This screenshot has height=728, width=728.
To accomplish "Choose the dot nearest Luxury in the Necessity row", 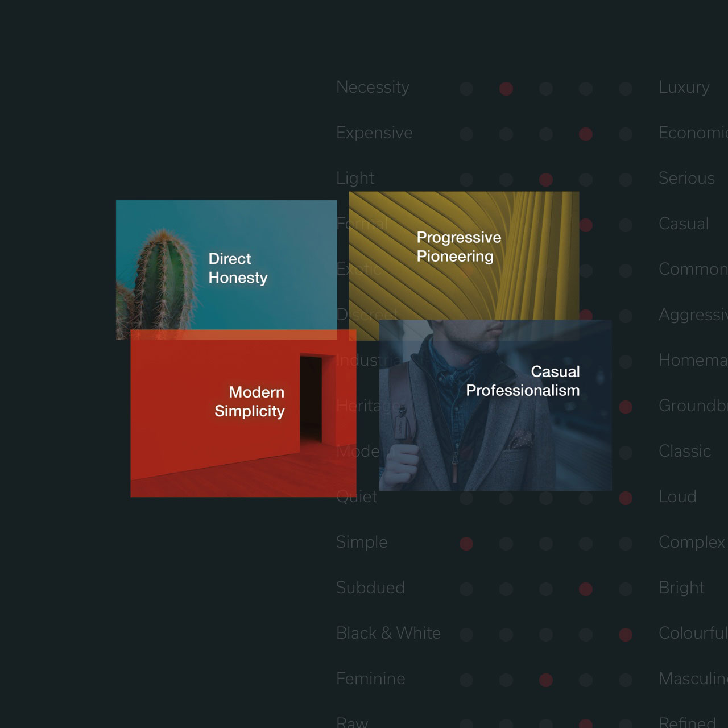I will tap(626, 88).
